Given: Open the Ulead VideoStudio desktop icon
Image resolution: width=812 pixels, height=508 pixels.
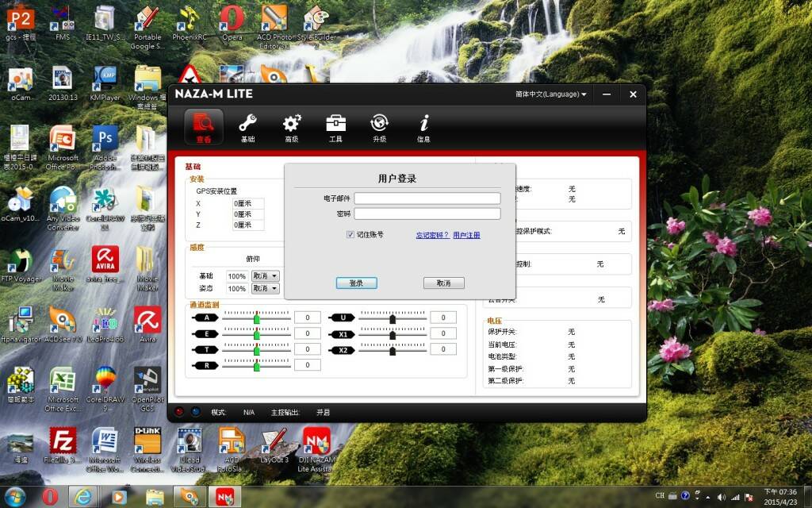Looking at the screenshot, I should pyautogui.click(x=190, y=449).
